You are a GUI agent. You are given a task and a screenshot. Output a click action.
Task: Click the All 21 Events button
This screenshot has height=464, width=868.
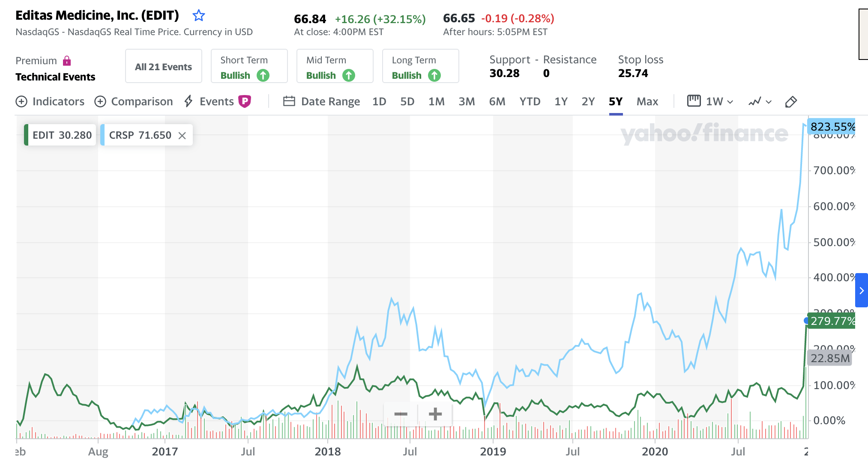pos(163,66)
